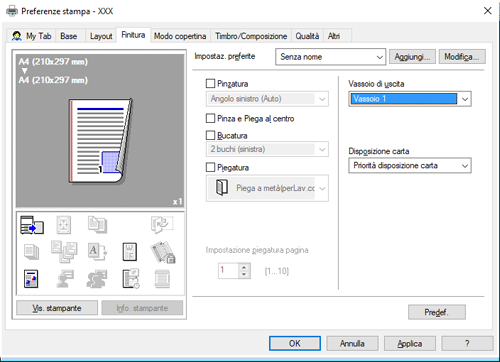Close the Preferenze stampa window

coord(487,11)
